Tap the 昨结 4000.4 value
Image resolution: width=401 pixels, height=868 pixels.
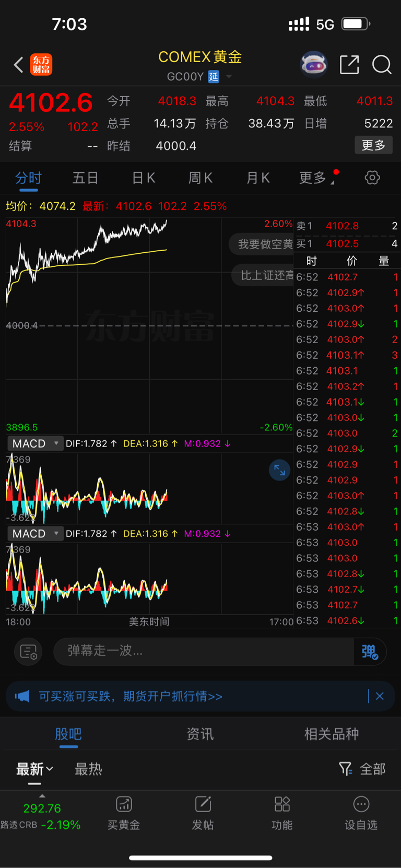point(176,146)
